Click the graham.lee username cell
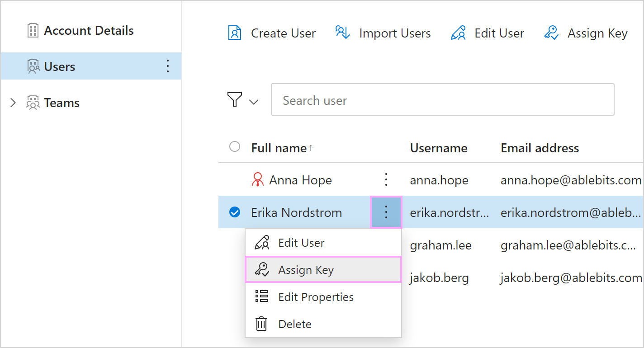644x348 pixels. 441,245
